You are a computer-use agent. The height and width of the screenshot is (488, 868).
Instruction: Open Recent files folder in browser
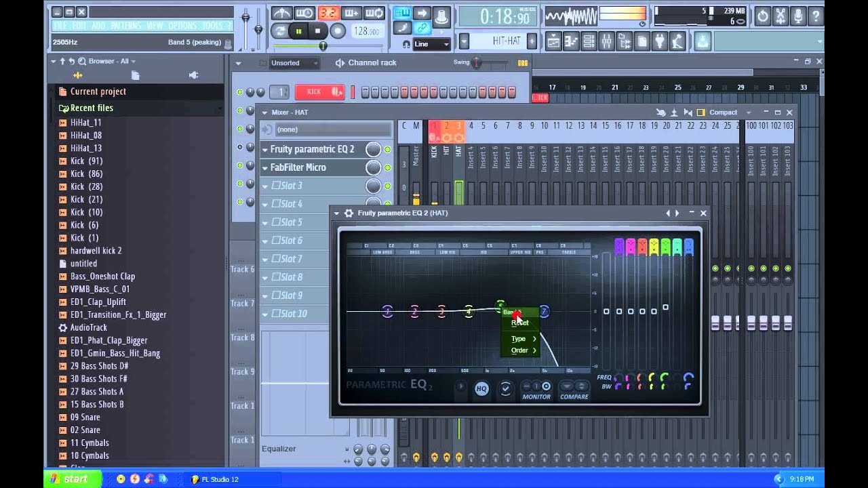[92, 108]
